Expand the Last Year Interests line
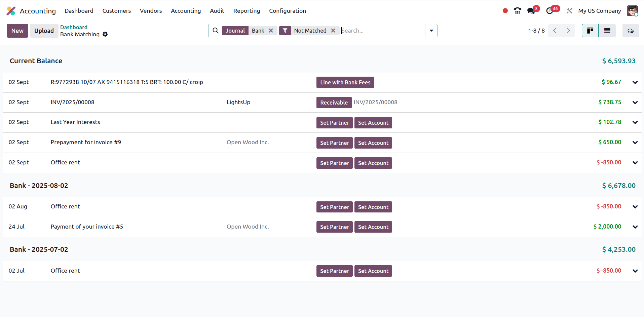The height and width of the screenshot is (317, 644). coord(635,122)
